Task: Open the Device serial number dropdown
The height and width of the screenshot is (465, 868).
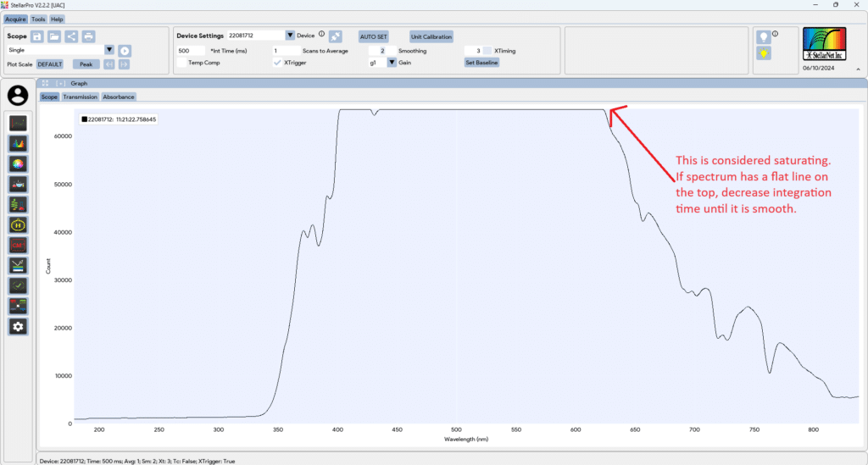Action: (290, 36)
